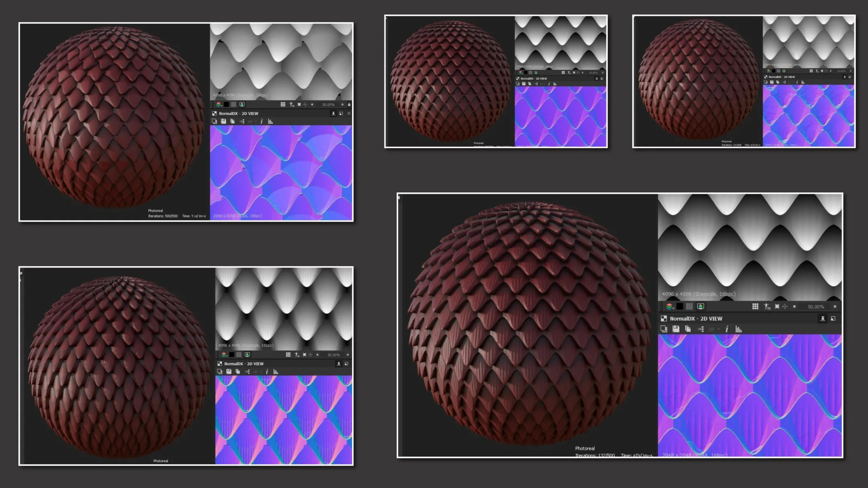Click node graph icon in large bottom-right screenshot
The height and width of the screenshot is (488, 868).
click(x=701, y=329)
